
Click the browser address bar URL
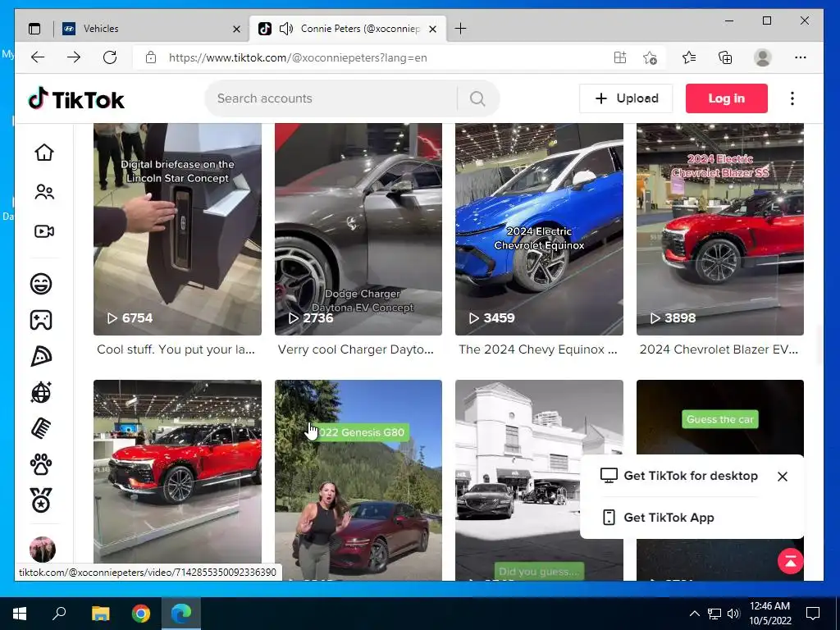(298, 57)
